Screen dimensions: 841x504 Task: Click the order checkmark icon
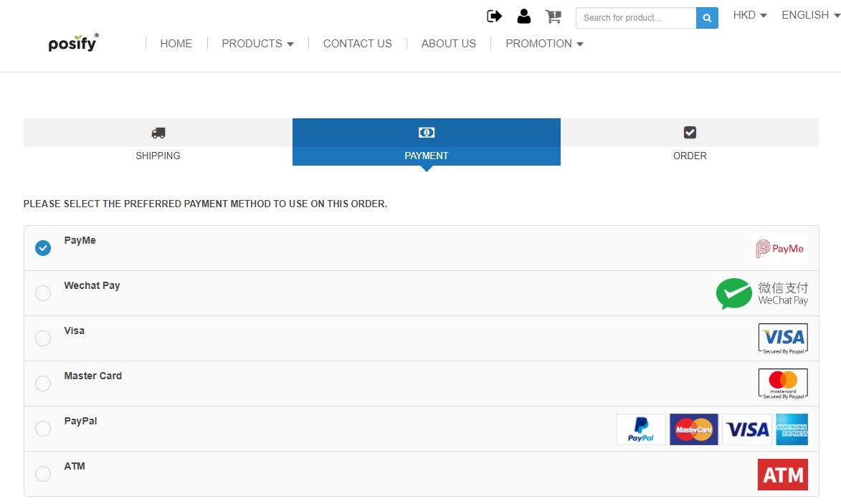(690, 133)
